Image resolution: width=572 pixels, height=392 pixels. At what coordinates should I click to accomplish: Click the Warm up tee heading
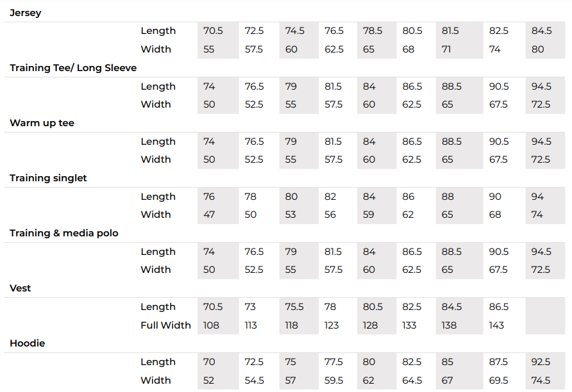(x=42, y=123)
